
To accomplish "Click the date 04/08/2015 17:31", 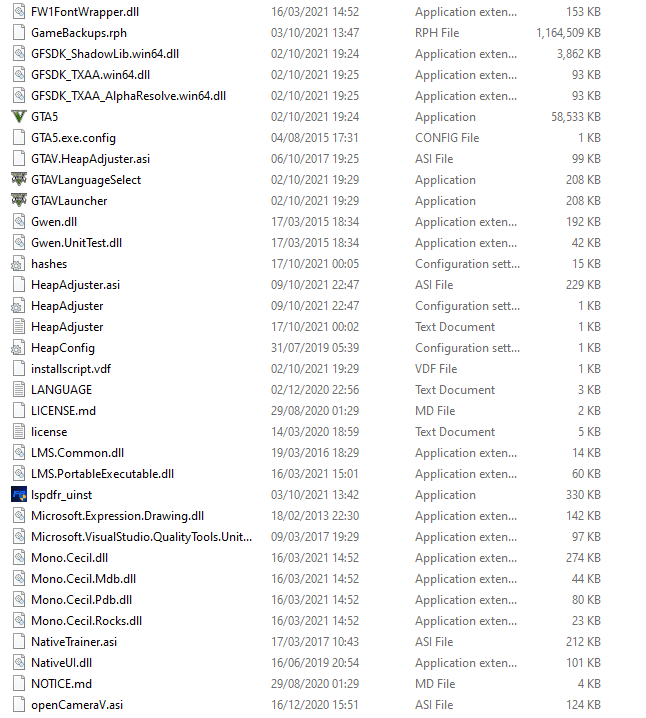I will [315, 138].
